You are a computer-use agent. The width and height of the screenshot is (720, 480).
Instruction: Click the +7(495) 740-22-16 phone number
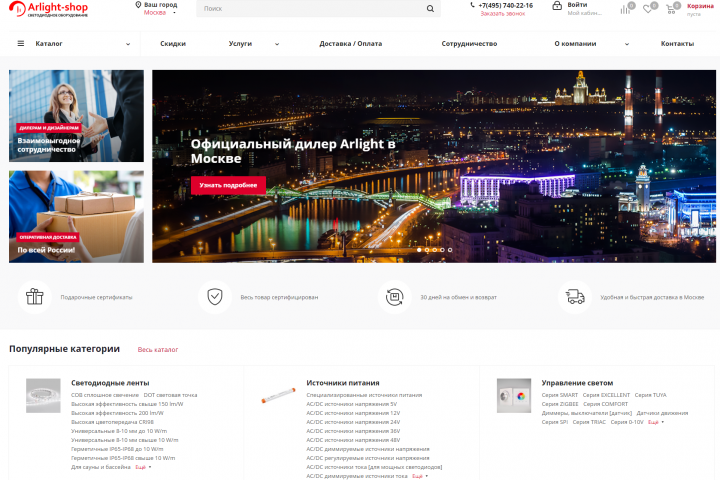[x=506, y=6]
